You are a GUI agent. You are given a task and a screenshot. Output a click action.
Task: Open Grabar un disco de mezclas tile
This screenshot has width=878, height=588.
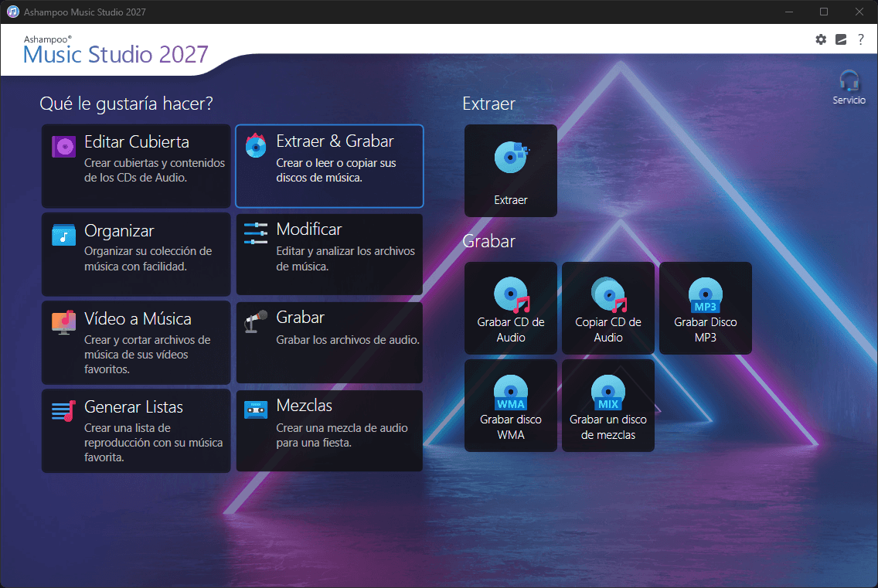[608, 406]
